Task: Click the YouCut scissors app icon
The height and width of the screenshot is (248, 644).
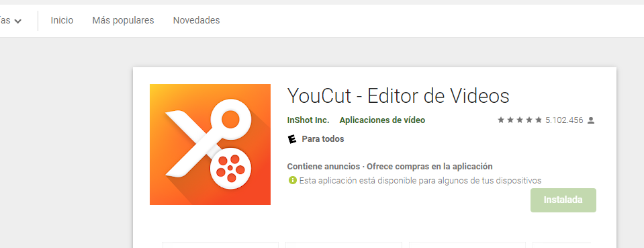Action: (x=210, y=144)
